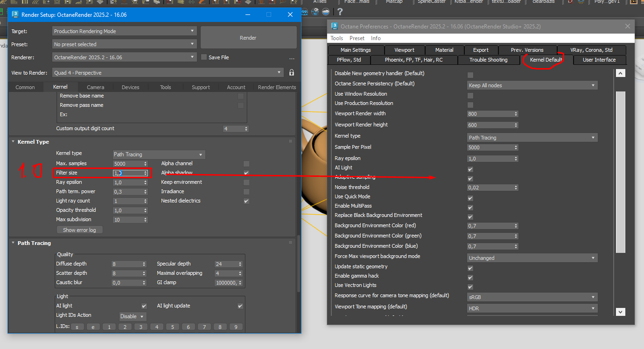Open the Renderer dropdown

(x=124, y=57)
